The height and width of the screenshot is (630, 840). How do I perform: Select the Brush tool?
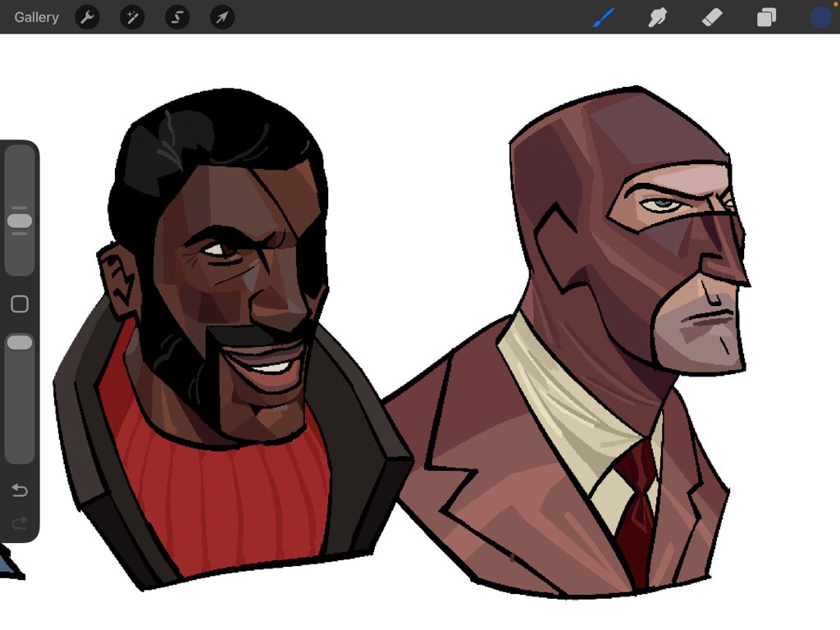pos(604,17)
